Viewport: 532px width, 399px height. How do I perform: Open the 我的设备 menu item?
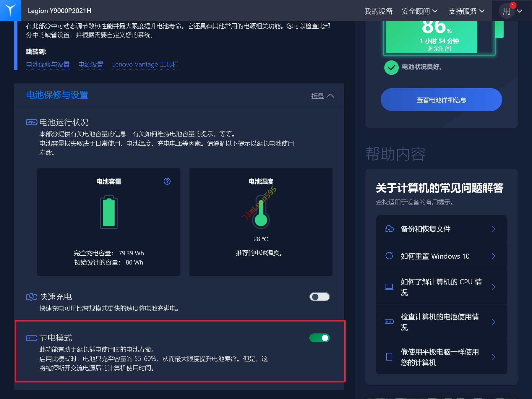click(378, 11)
